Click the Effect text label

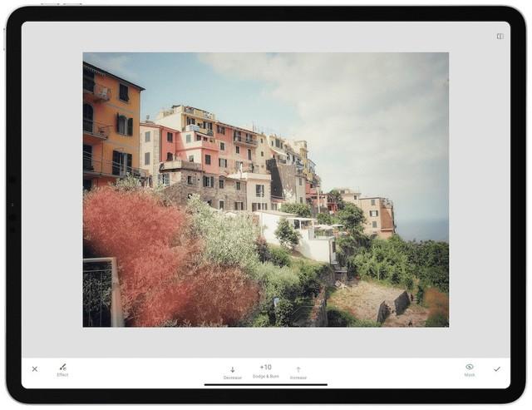tap(62, 375)
